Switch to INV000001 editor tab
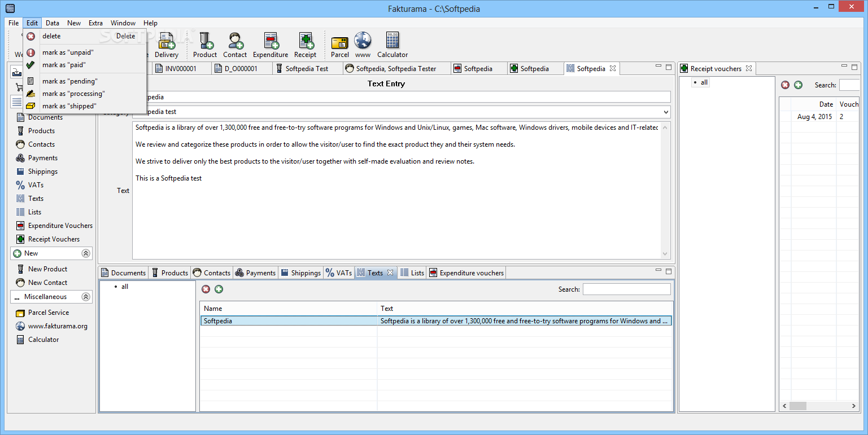The image size is (868, 435). (x=181, y=69)
